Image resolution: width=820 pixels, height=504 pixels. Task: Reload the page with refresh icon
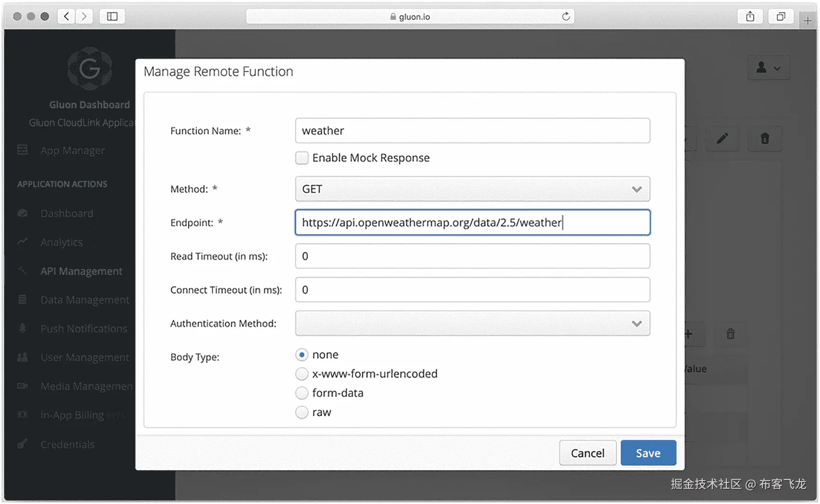click(566, 17)
